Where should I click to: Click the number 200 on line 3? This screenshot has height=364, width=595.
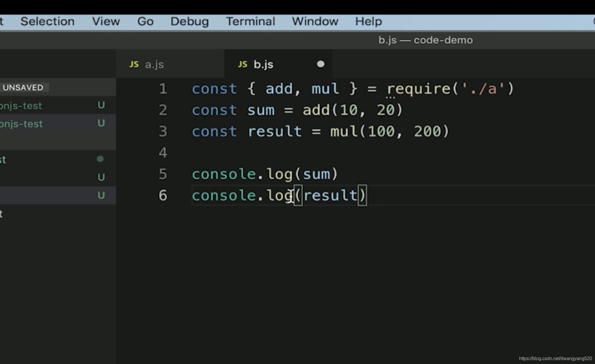(x=427, y=131)
